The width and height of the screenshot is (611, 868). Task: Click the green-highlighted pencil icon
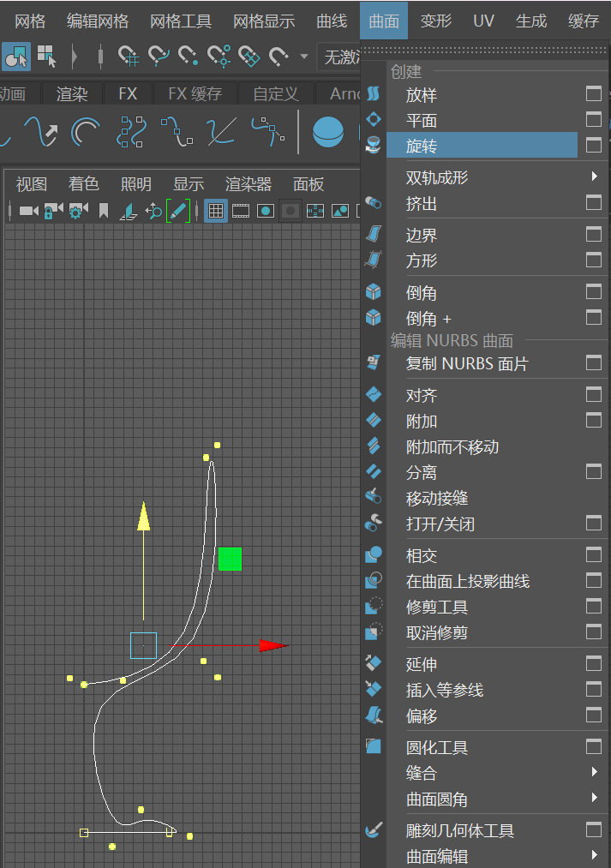tap(177, 210)
